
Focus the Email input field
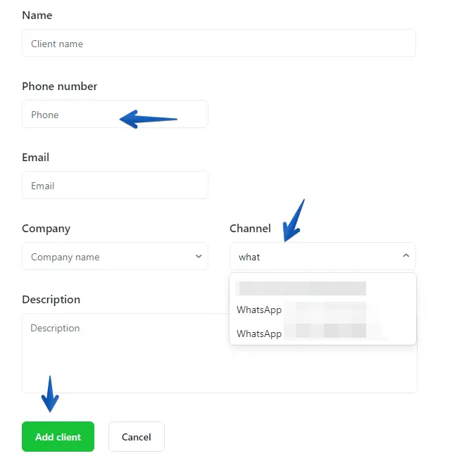pyautogui.click(x=115, y=186)
